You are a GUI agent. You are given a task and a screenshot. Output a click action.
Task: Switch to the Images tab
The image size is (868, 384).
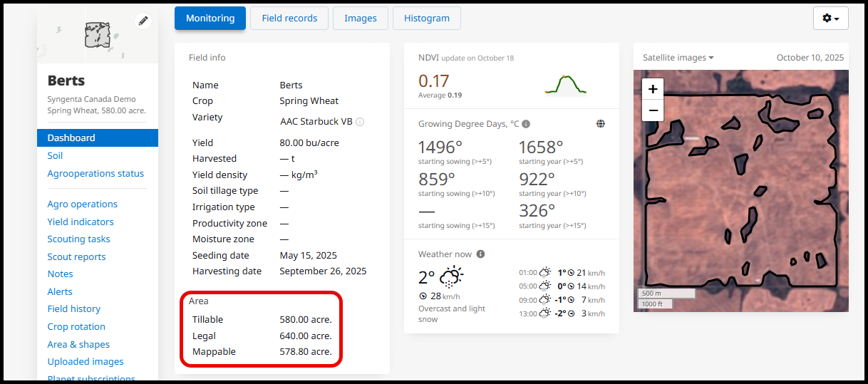click(x=360, y=19)
